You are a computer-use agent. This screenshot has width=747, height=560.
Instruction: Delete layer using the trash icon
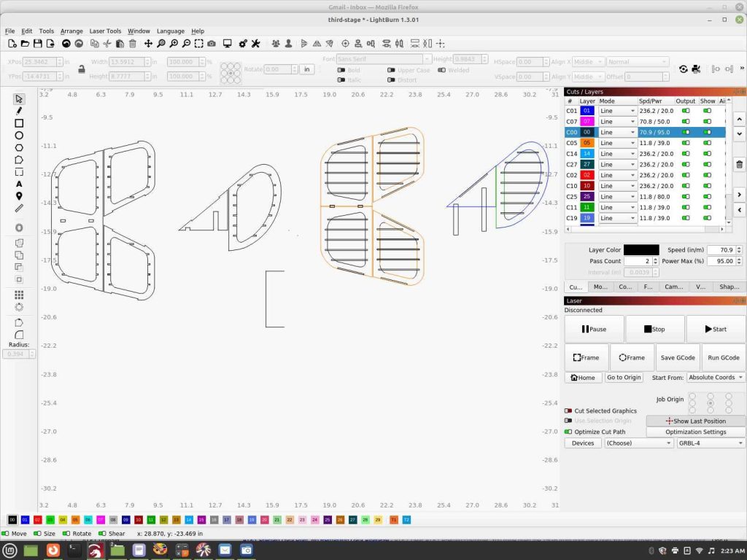tap(739, 165)
